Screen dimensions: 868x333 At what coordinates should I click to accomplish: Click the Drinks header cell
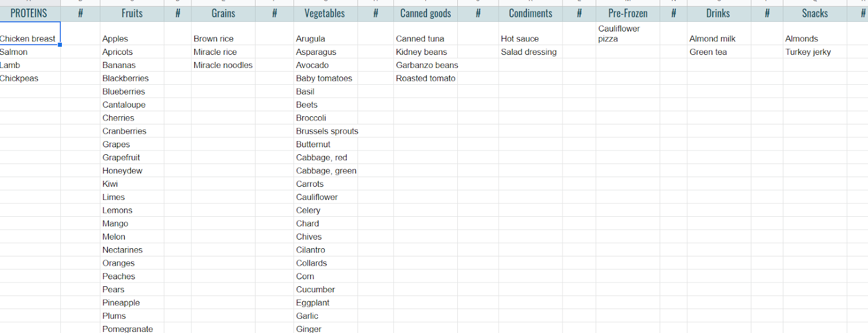[x=719, y=14]
